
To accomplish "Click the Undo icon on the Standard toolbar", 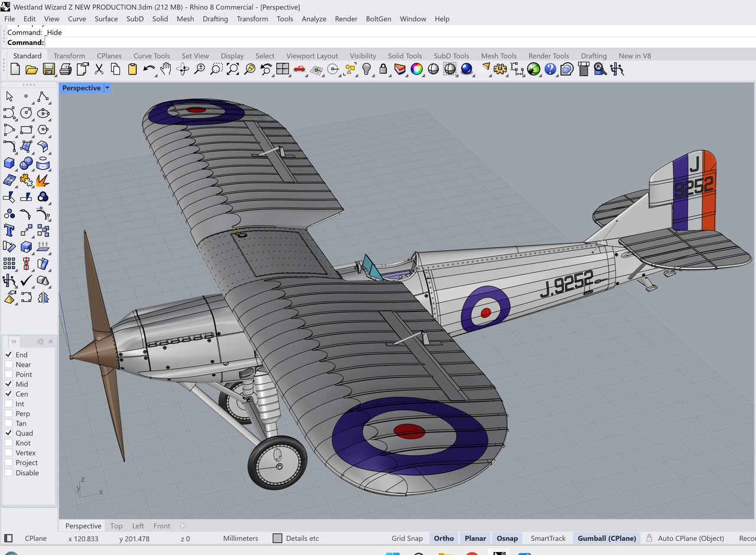I will point(149,69).
